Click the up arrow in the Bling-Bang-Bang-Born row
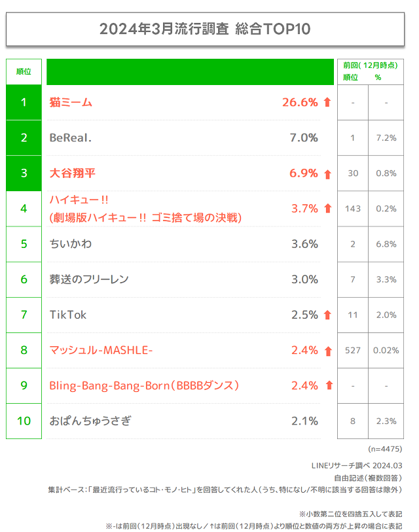Image resolution: width=419 pixels, height=532 pixels. [x=327, y=386]
